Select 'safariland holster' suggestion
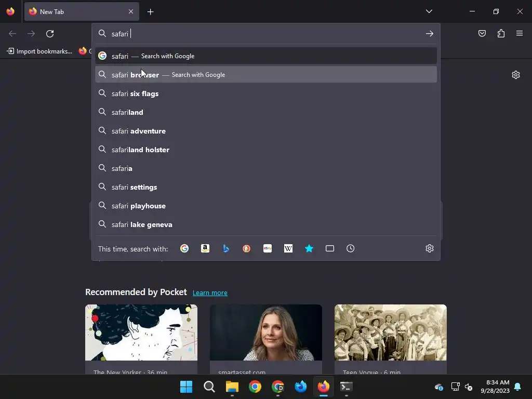The height and width of the screenshot is (399, 532). pyautogui.click(x=266, y=150)
